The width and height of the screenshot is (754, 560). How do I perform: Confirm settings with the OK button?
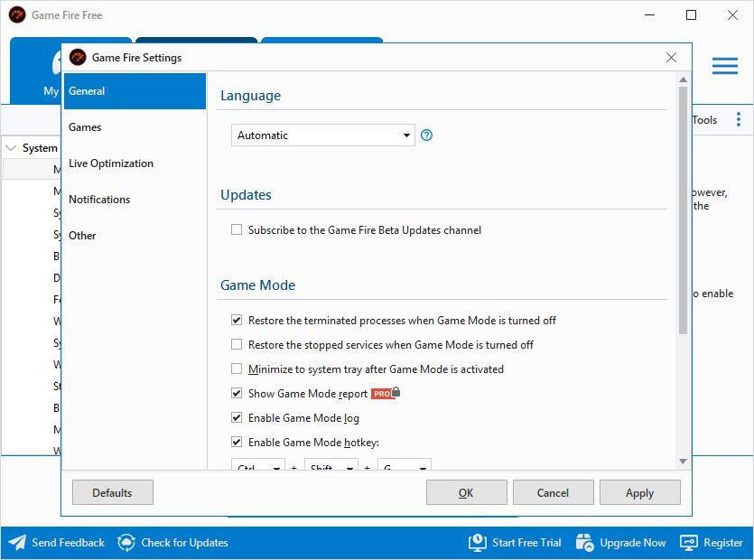pyautogui.click(x=467, y=492)
